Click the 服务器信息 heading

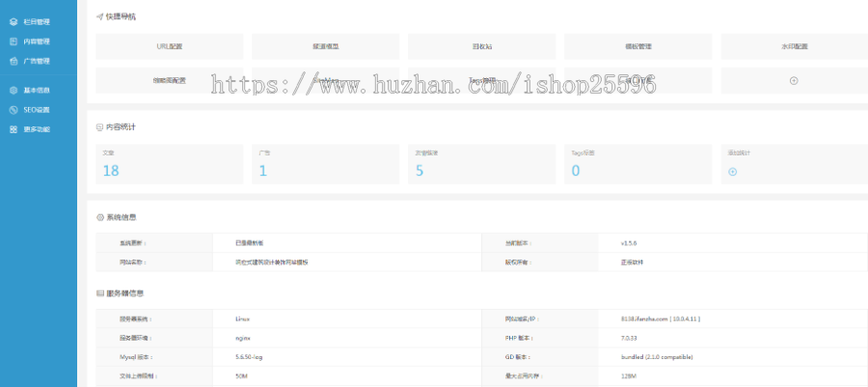click(x=125, y=292)
